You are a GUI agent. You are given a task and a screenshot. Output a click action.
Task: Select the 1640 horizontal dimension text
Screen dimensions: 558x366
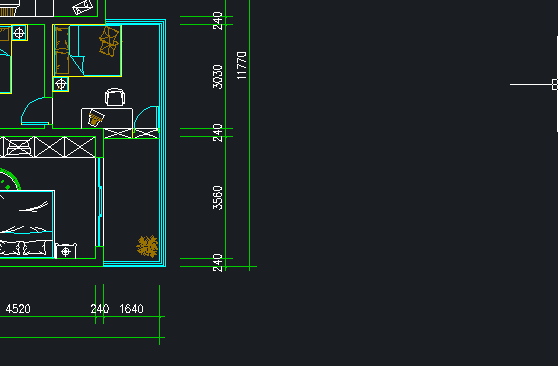131,309
